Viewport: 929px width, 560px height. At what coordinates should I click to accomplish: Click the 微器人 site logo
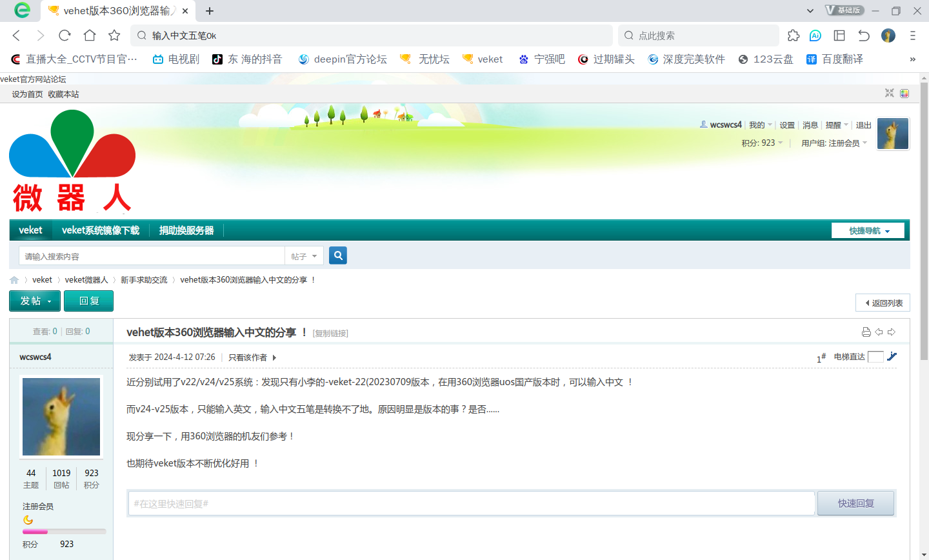point(72,161)
